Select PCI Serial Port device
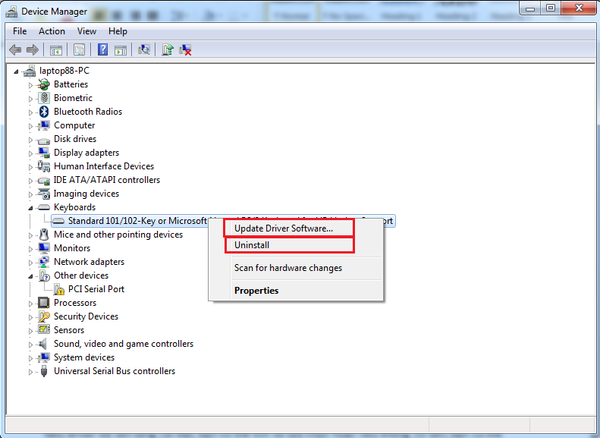This screenshot has height=438, width=600. pyautogui.click(x=96, y=289)
